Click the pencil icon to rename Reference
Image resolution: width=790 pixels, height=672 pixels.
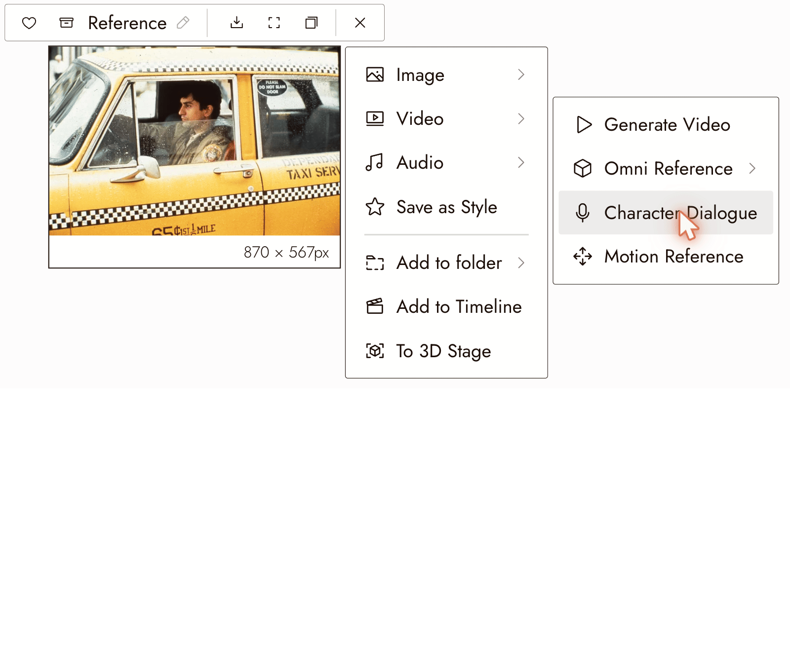click(x=183, y=23)
